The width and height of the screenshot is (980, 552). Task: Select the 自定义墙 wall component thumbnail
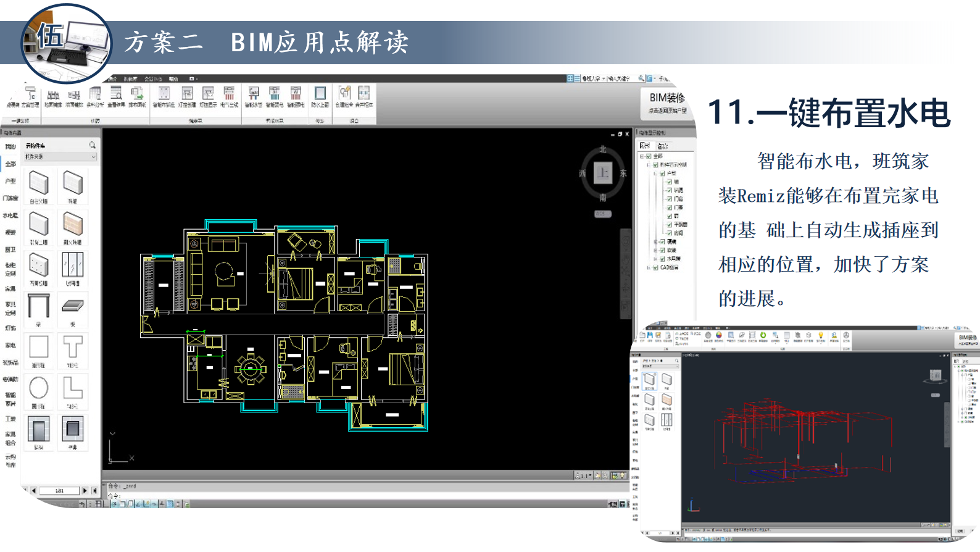point(39,186)
